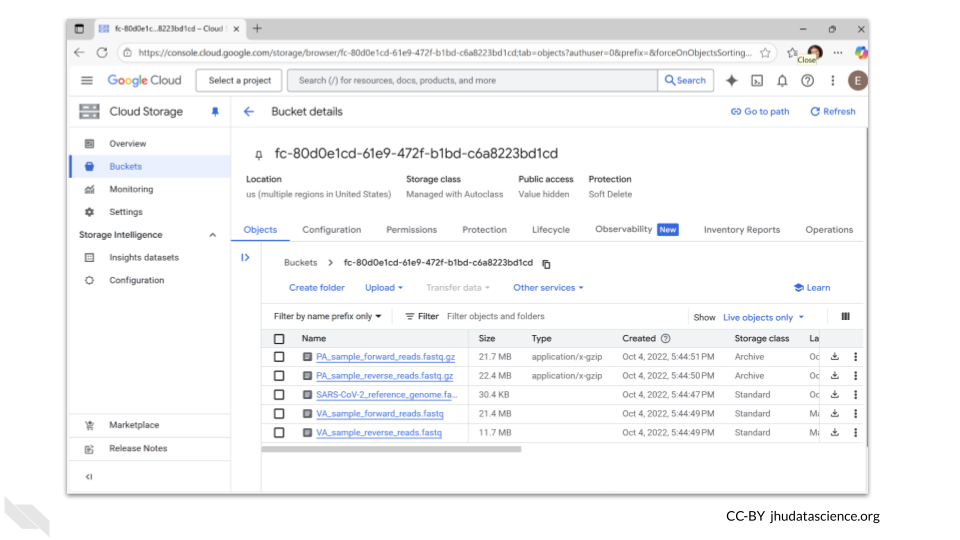The width and height of the screenshot is (960, 540).
Task: Open the Google Cloud hamburger navigation menu
Action: pos(87,81)
